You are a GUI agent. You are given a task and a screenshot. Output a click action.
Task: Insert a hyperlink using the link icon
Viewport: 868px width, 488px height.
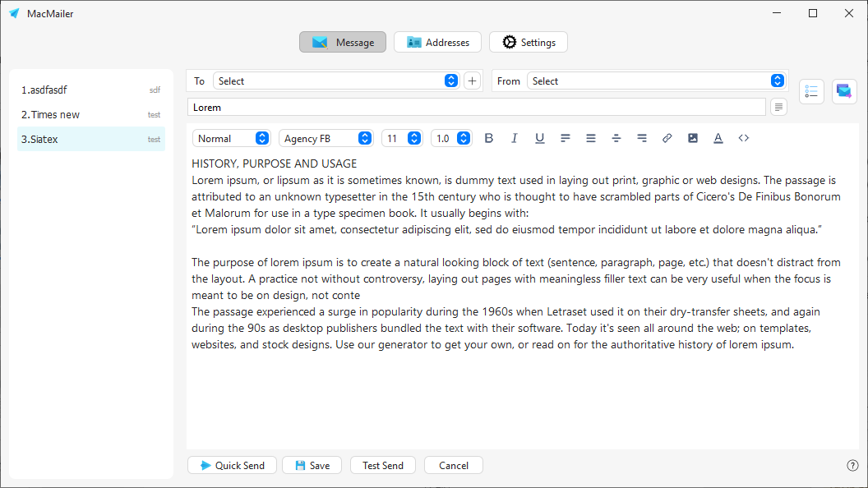[667, 138]
